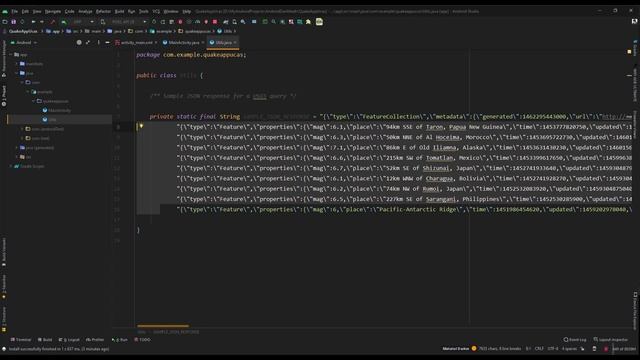The image size is (640, 360).
Task: Click the http:// URL in the JSON string
Action: pos(617,117)
